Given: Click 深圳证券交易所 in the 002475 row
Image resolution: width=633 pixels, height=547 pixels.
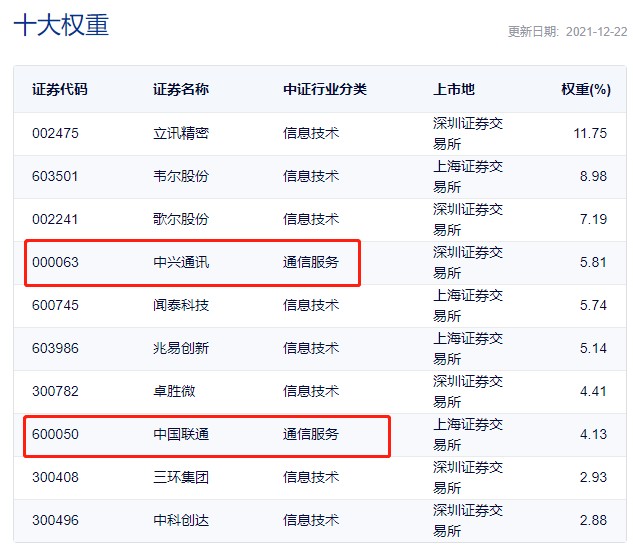Looking at the screenshot, I should click(468, 134).
